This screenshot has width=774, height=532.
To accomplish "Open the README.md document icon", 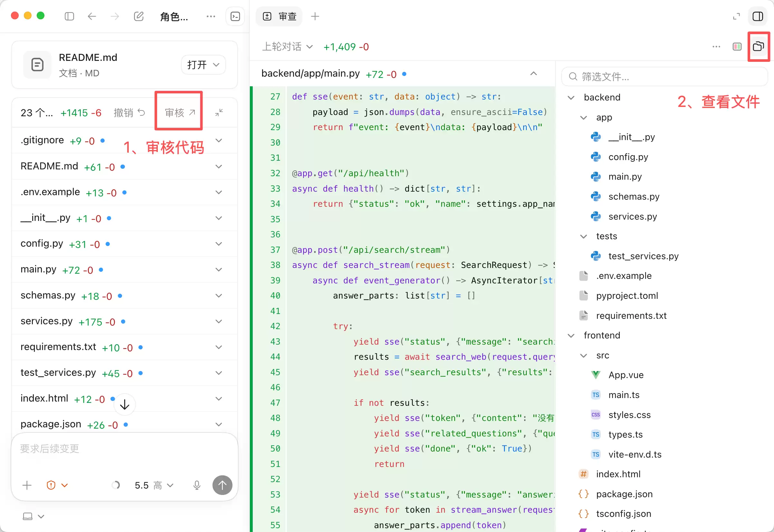I will click(37, 65).
